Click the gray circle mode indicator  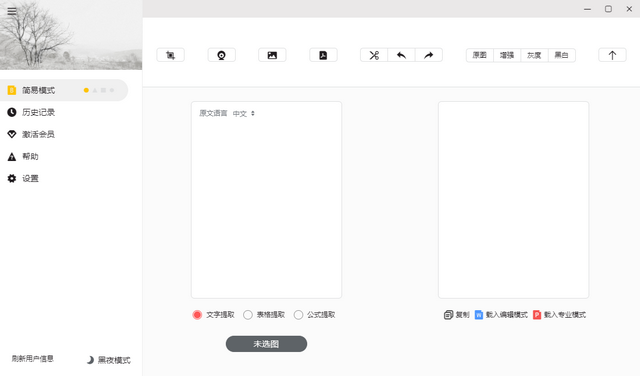[112, 90]
